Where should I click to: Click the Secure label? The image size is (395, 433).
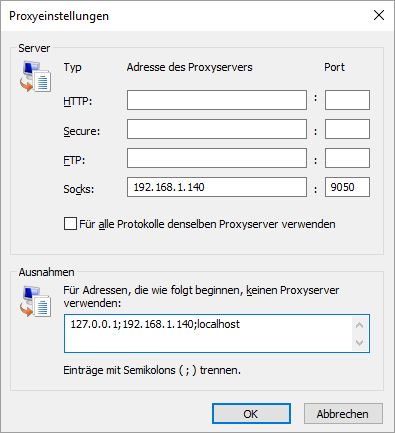82,131
